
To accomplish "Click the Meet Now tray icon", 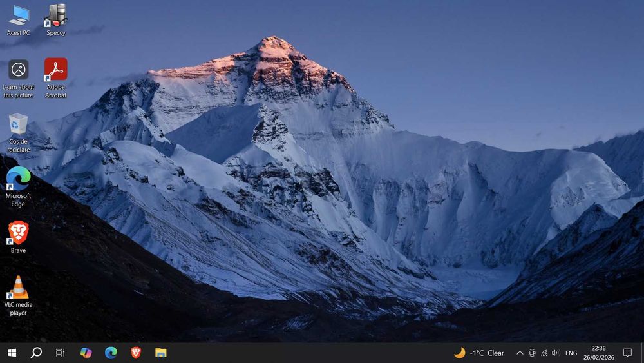I will point(532,353).
